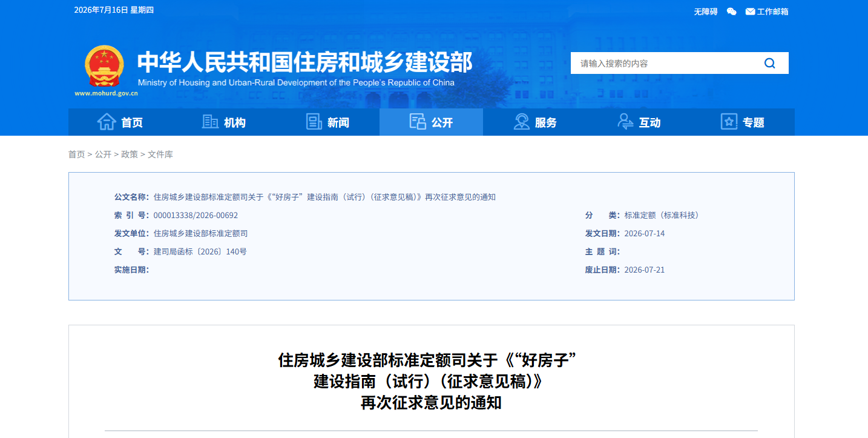Open 无障碍 accessibility mode link

(x=706, y=12)
